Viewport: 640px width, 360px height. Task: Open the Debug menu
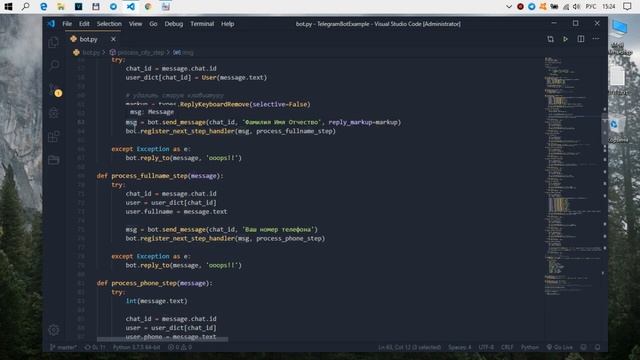174,24
